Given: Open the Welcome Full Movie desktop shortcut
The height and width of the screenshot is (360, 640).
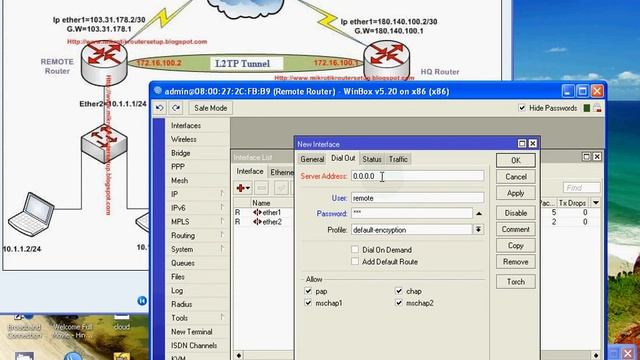Looking at the screenshot, I should (x=72, y=327).
